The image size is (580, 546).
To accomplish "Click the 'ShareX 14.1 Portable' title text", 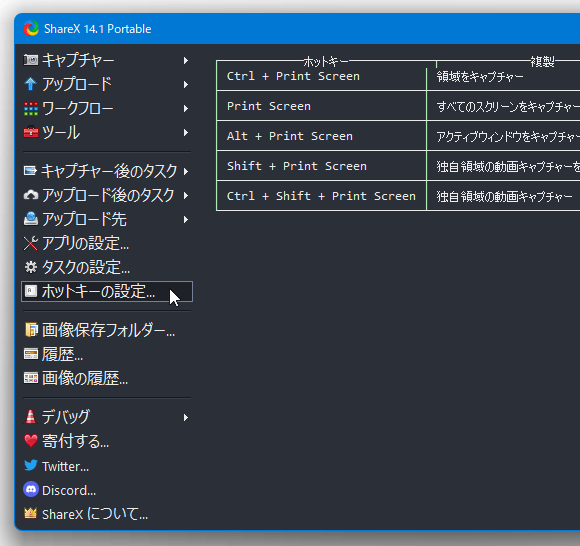I will (98, 29).
